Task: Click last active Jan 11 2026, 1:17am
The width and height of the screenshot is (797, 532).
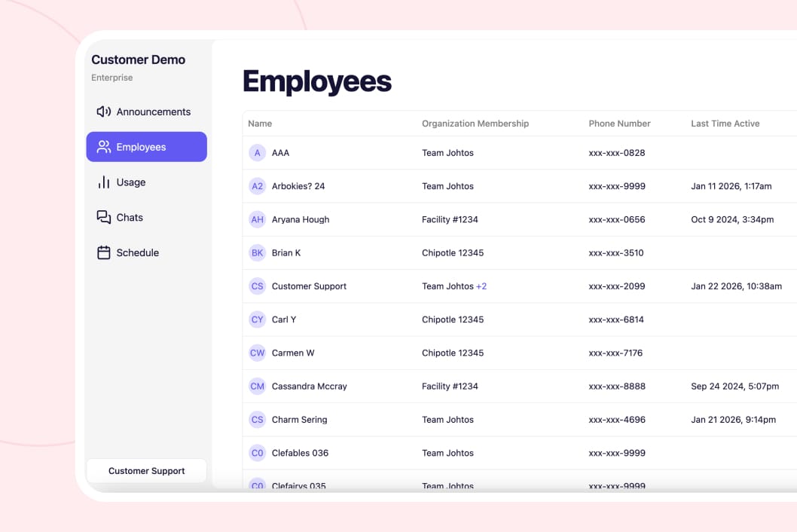Action: (x=731, y=186)
